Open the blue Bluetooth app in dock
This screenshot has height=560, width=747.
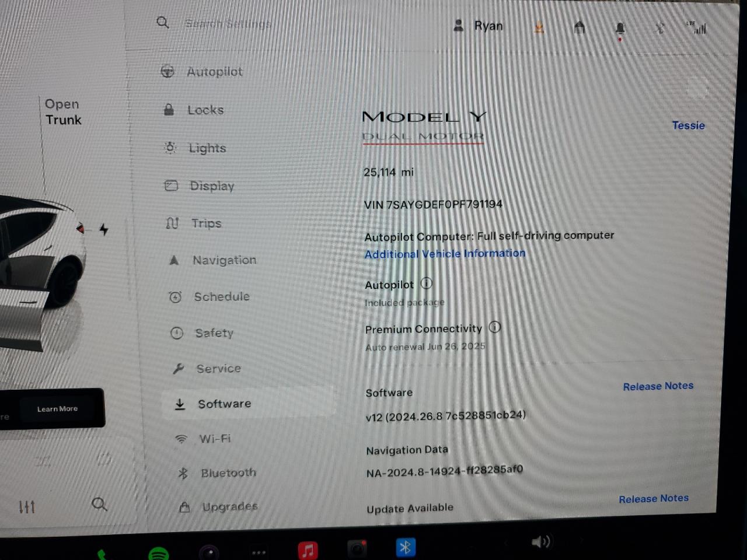coord(405,547)
